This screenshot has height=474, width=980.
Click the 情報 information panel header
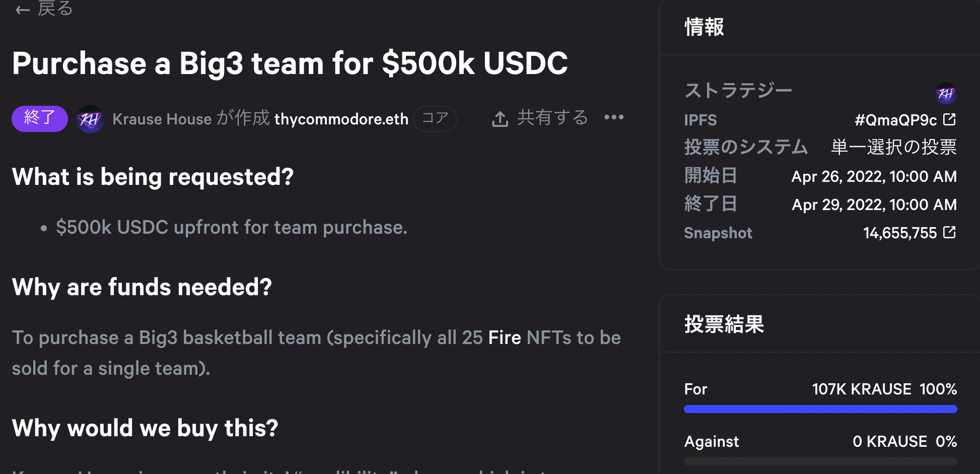704,27
